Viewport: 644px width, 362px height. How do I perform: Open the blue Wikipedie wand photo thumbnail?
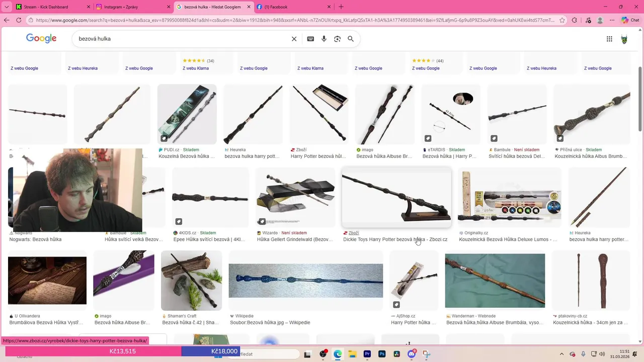tap(306, 281)
